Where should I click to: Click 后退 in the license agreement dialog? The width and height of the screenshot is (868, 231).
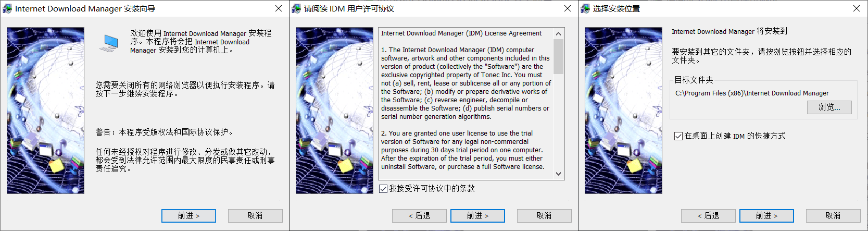coord(419,215)
